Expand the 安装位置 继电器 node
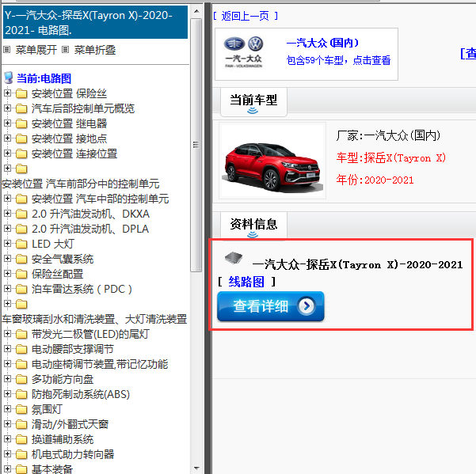This screenshot has width=476, height=474. pos(8,123)
